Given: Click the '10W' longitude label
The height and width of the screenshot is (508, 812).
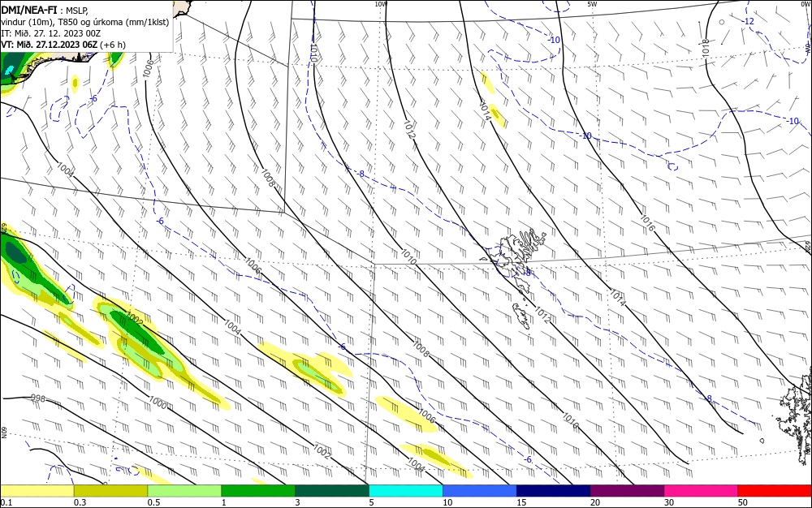Looking at the screenshot, I should 381,4.
